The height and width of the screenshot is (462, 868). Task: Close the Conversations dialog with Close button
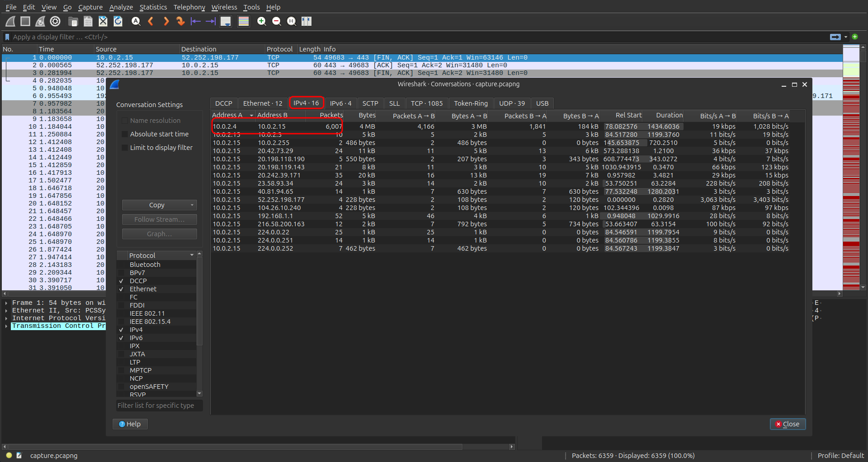tap(787, 424)
